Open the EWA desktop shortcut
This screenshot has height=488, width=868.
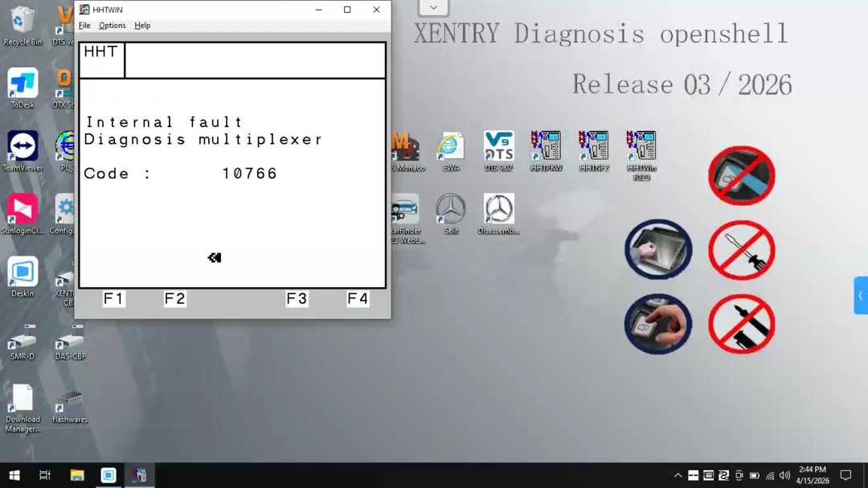point(451,151)
